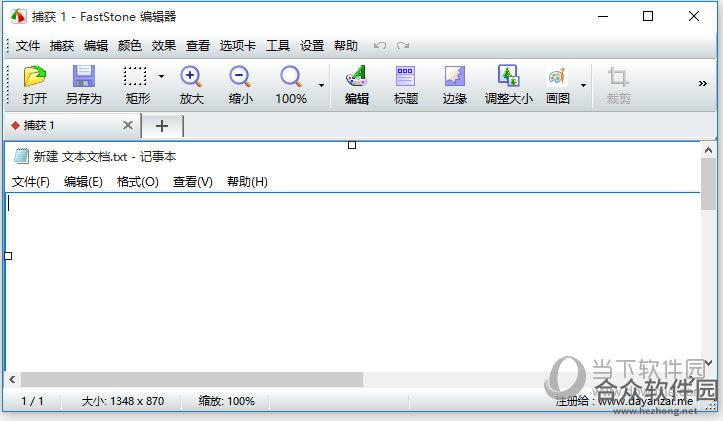Open the 设置 menu
The image size is (723, 421).
click(x=312, y=46)
